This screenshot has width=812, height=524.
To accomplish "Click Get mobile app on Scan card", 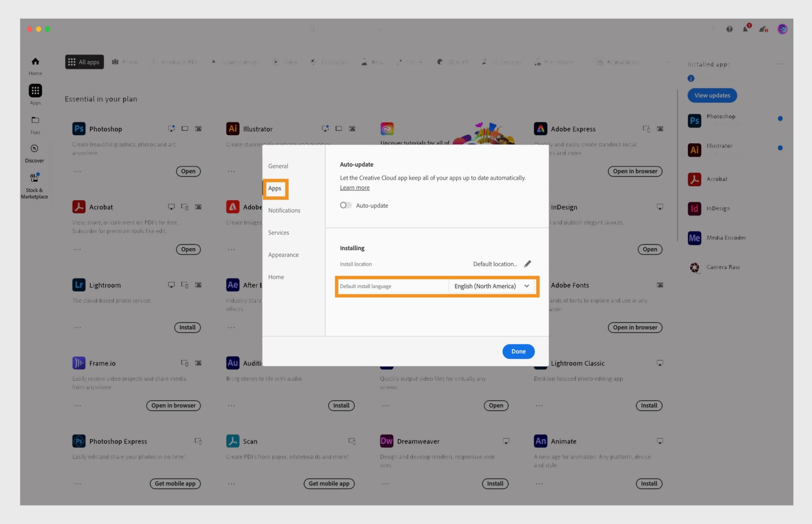I will (x=329, y=484).
